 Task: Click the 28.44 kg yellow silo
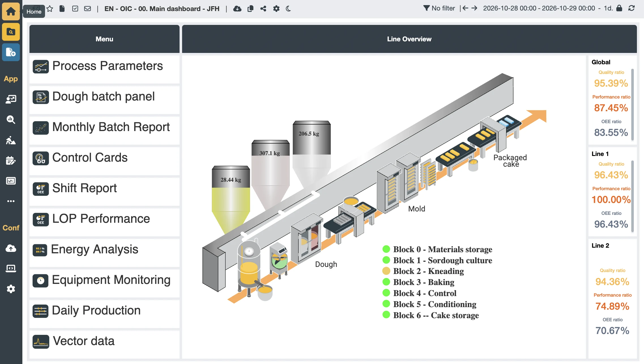point(231,200)
